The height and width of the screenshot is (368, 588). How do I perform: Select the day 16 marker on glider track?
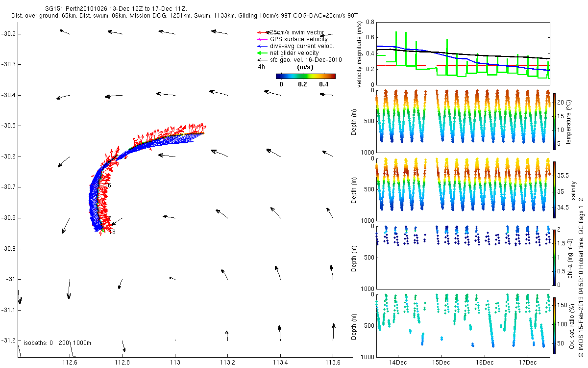(x=108, y=185)
